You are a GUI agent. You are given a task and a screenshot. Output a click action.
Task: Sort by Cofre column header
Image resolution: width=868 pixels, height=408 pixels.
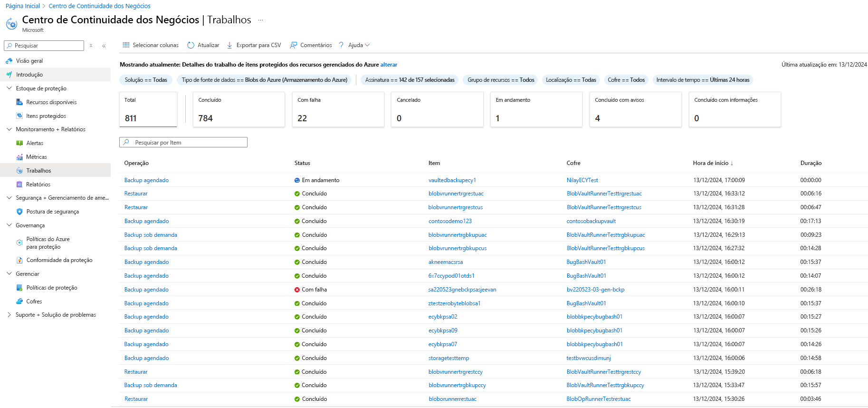click(x=573, y=163)
